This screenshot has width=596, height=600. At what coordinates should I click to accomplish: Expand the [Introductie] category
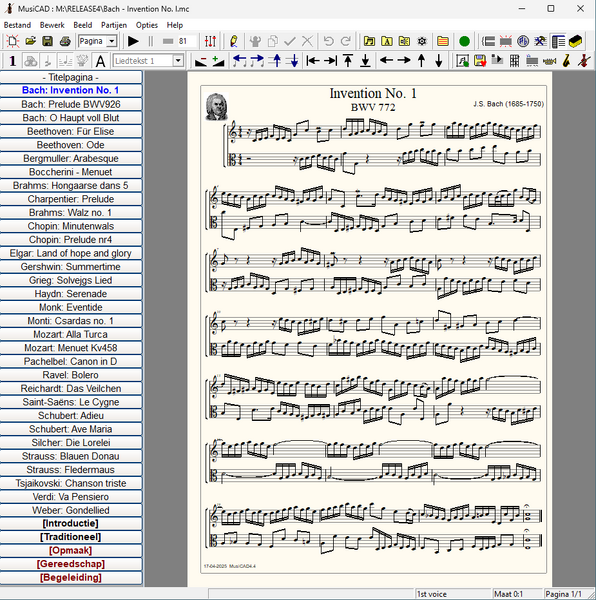pos(71,523)
